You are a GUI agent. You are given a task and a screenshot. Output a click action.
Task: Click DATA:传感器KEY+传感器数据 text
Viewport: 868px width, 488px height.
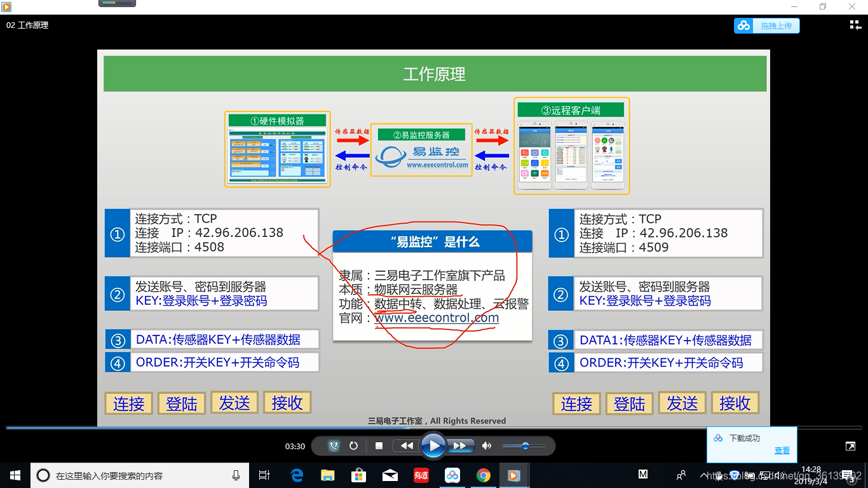point(218,339)
